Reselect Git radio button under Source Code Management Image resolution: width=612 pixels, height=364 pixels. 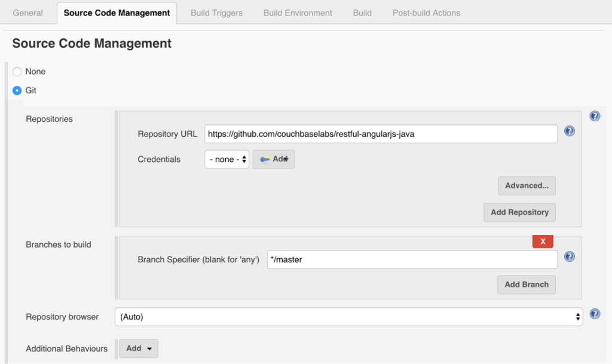(x=17, y=90)
